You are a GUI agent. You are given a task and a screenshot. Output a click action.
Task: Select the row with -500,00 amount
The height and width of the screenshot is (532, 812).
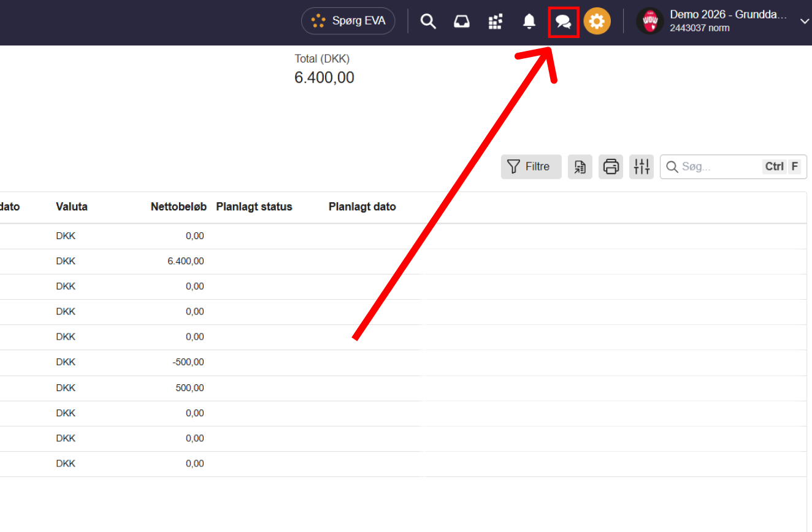pos(403,362)
